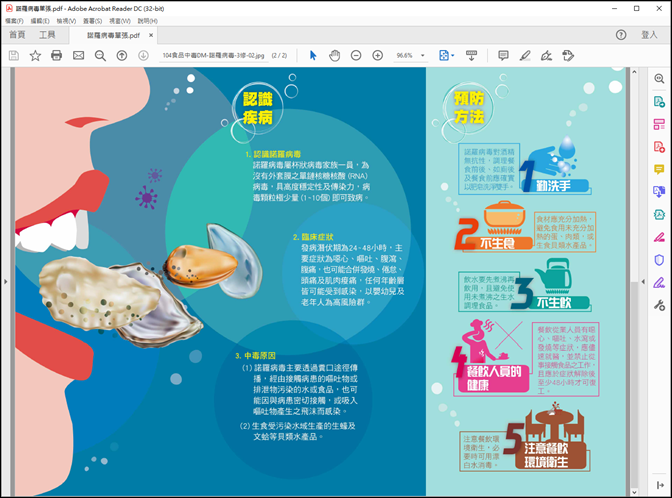The width and height of the screenshot is (672, 498).
Task: Click the scrollbar down arrow
Action: [634, 492]
